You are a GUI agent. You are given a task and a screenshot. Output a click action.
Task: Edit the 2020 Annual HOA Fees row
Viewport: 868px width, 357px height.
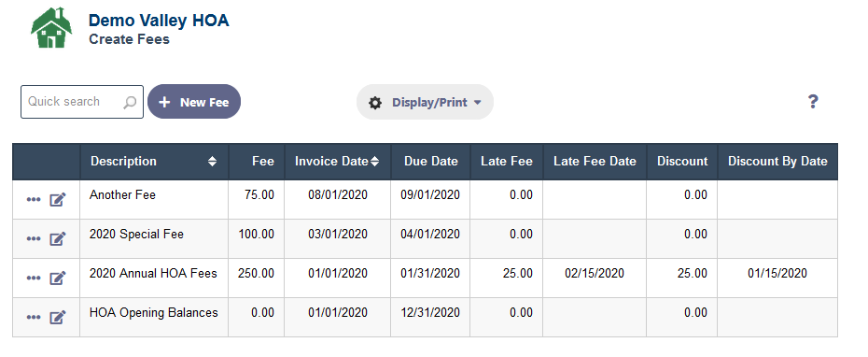58,278
